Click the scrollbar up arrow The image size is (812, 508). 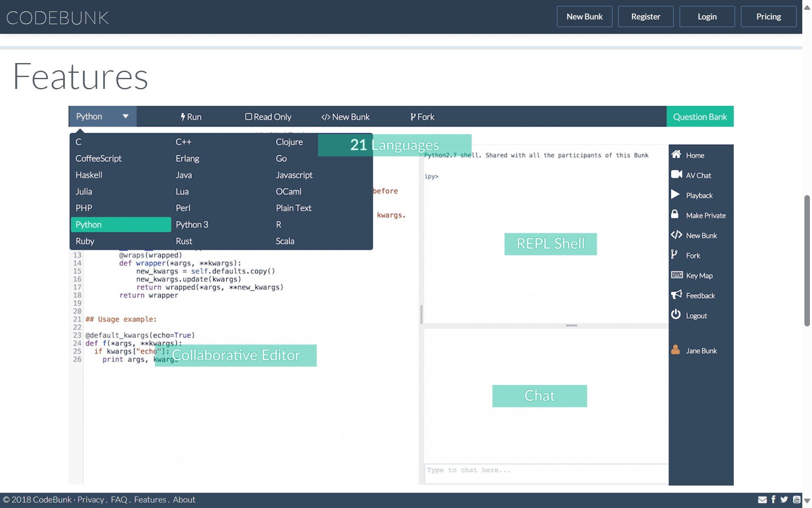(x=807, y=7)
